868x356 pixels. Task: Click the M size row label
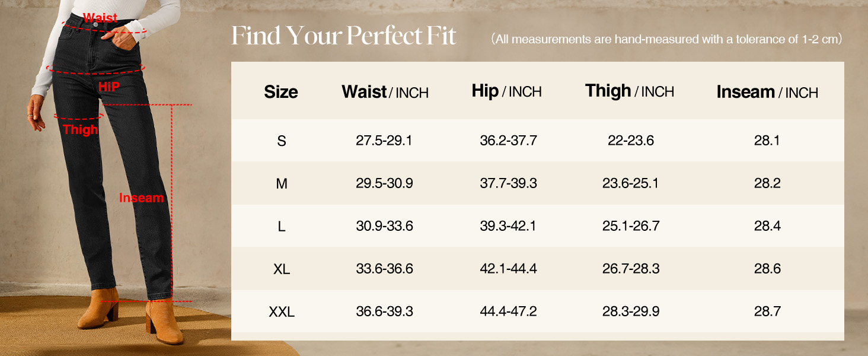[x=282, y=184]
